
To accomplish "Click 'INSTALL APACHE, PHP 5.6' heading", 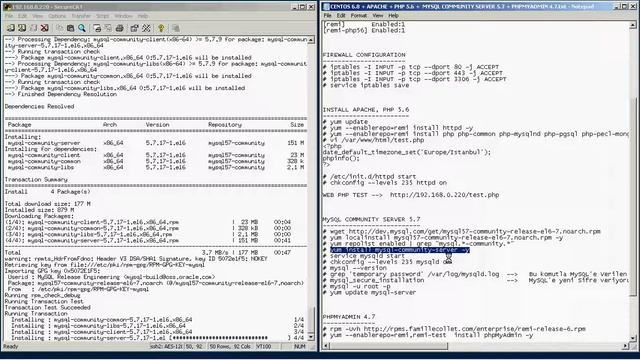I will [366, 110].
